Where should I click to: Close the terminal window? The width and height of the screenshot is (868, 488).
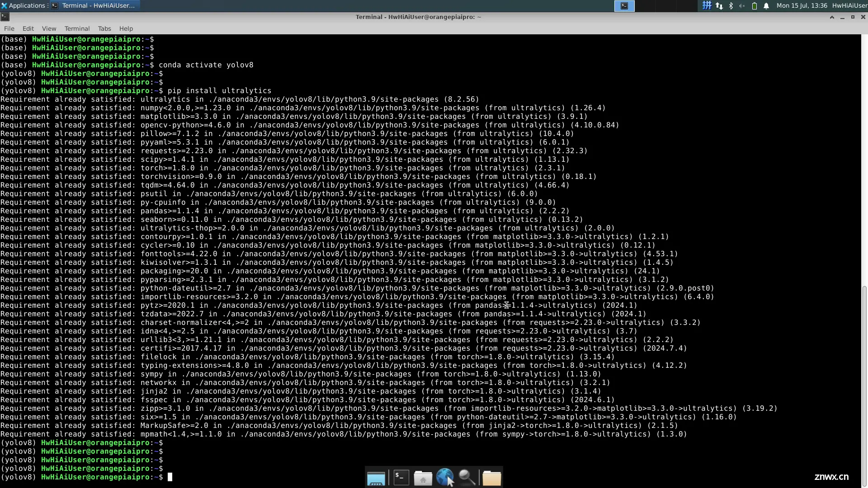863,17
